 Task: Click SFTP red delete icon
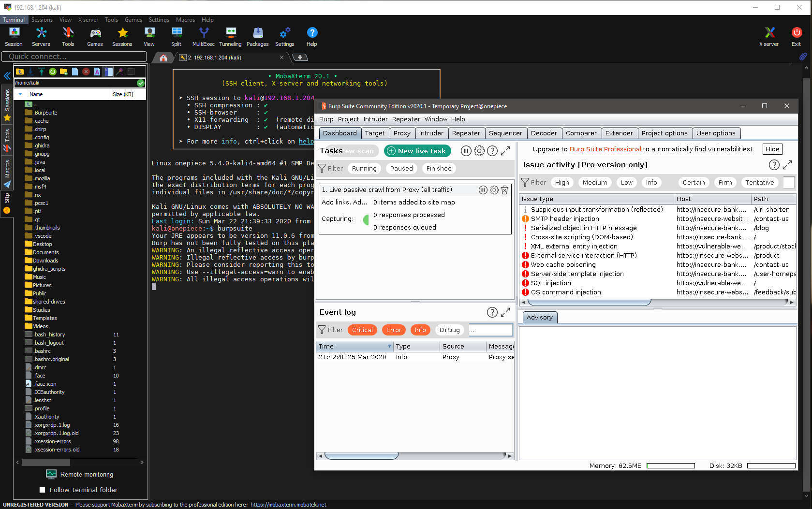pyautogui.click(x=86, y=72)
